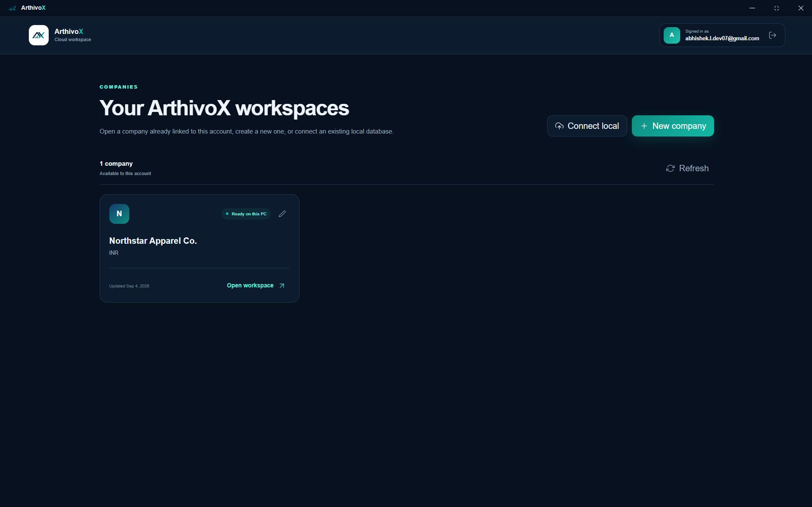Viewport: 812px width, 507px height.
Task: Click the Updated Sep 4, 2026 text
Action: pyautogui.click(x=129, y=286)
